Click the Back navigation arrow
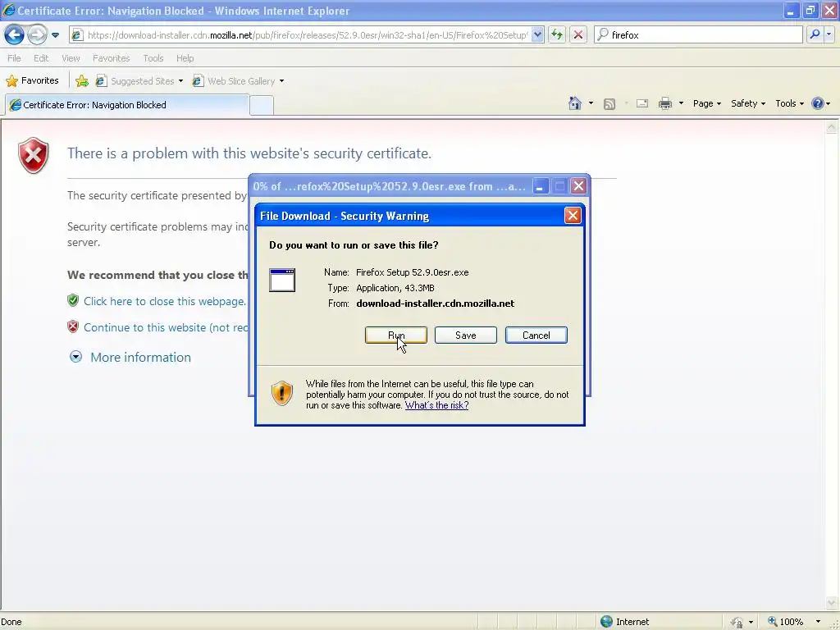The width and height of the screenshot is (840, 630). coord(15,35)
